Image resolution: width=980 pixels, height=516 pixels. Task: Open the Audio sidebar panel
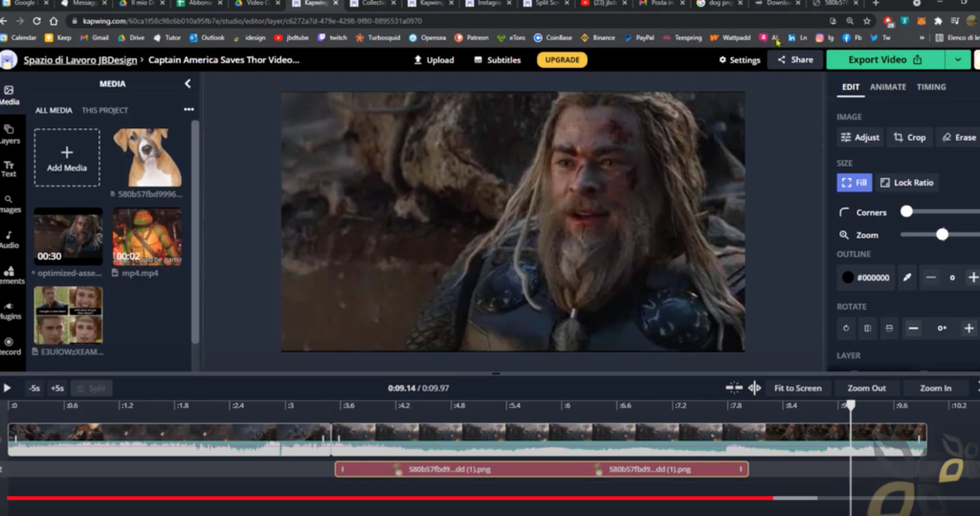(x=10, y=239)
